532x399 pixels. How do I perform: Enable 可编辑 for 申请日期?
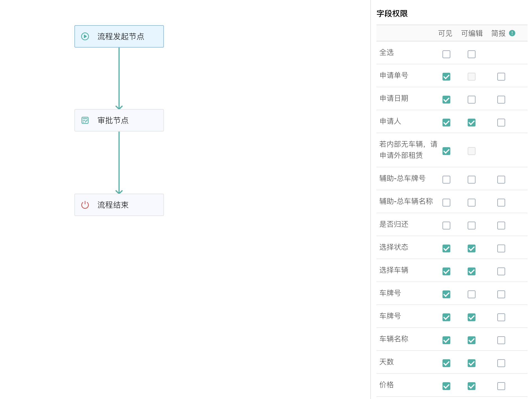coord(471,100)
